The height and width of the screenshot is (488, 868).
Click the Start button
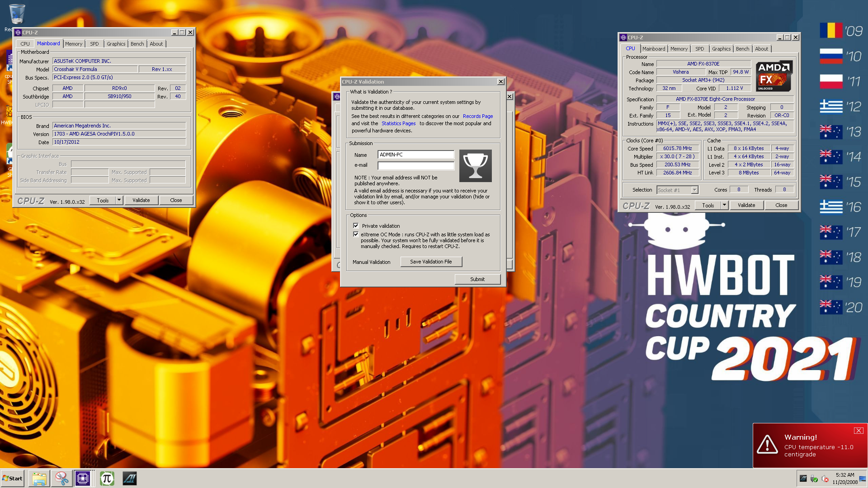coord(12,479)
